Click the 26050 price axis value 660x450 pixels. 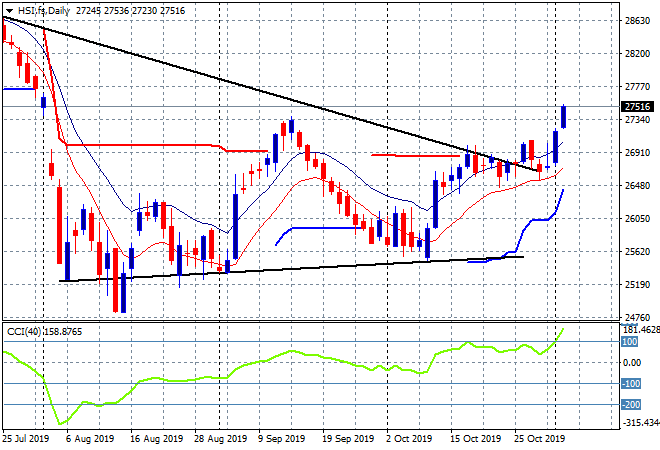coord(637,218)
